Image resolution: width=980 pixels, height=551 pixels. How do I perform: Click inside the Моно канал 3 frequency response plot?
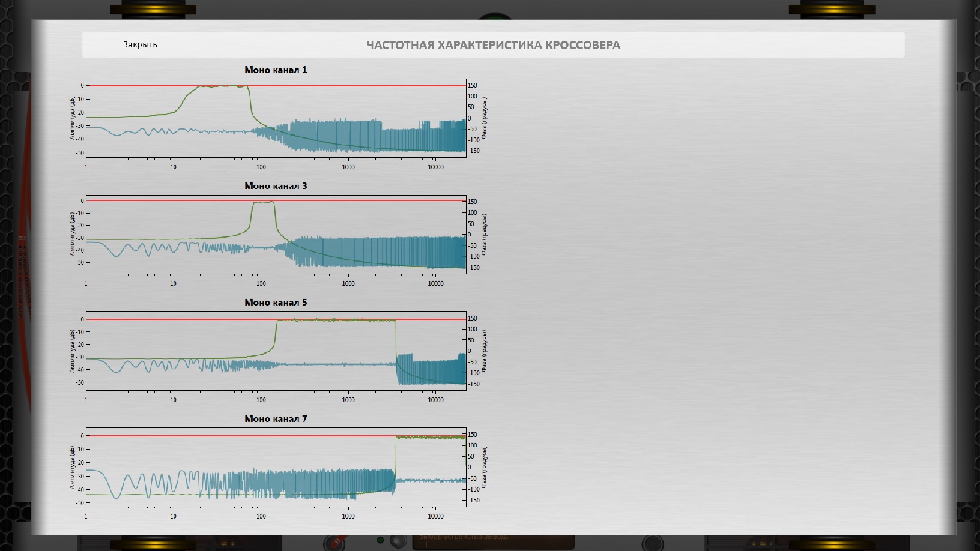276,235
